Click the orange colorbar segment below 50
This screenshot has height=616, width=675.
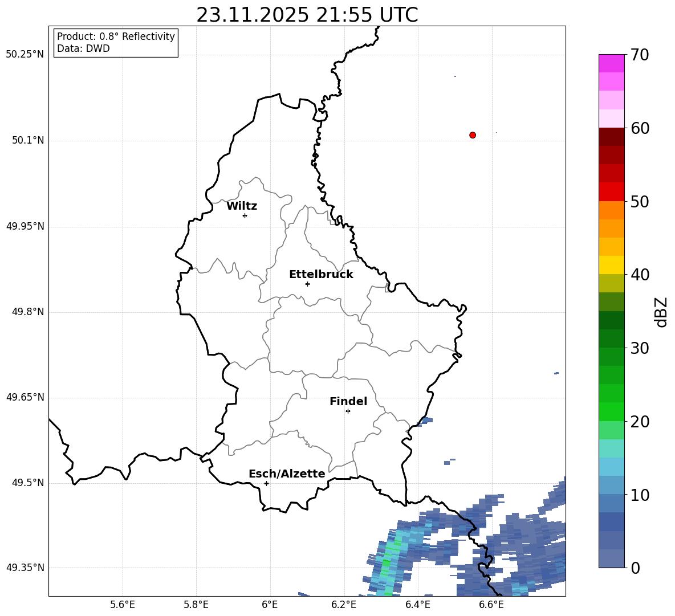[x=611, y=210]
